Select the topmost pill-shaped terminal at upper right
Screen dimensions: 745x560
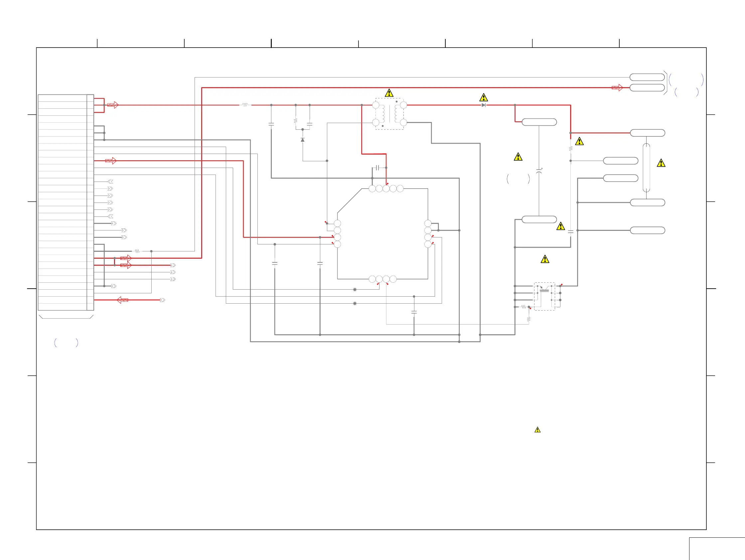pyautogui.click(x=647, y=77)
